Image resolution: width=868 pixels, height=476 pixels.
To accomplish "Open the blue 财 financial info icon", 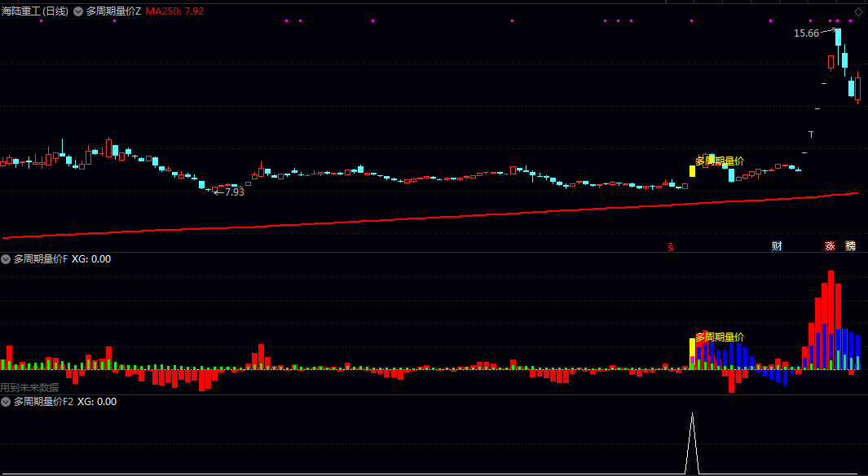I will (x=777, y=246).
